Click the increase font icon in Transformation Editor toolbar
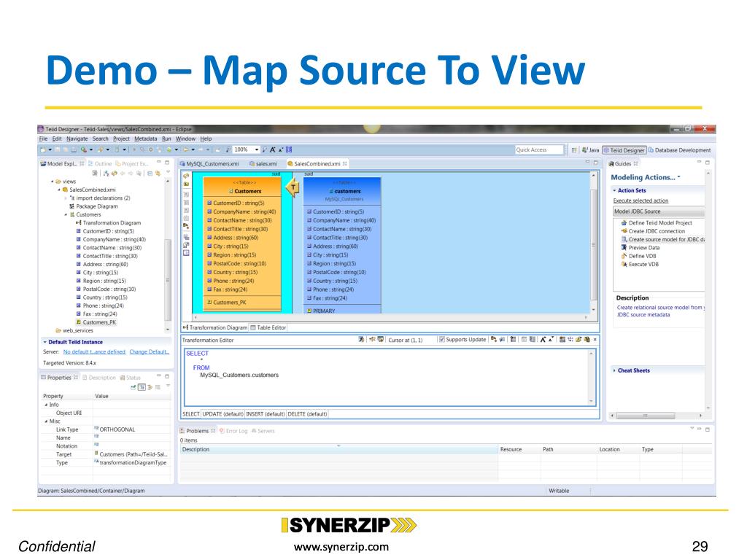Viewport: 747px width, 560px height. click(543, 340)
